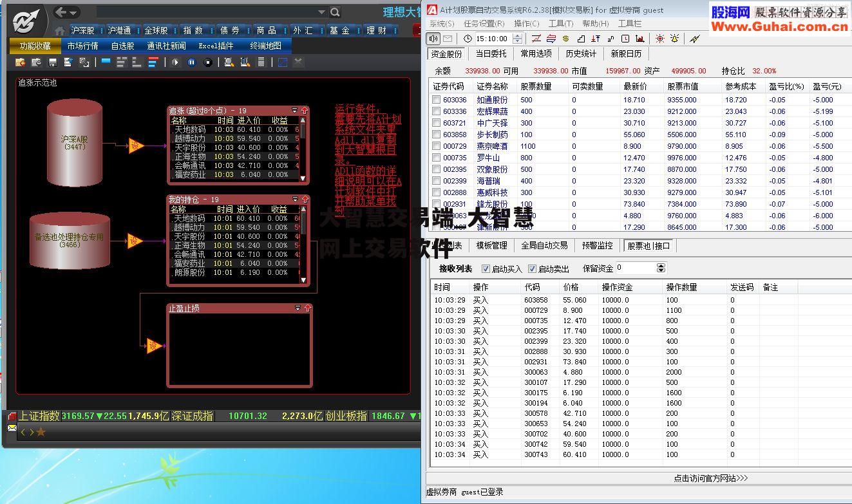
Task: Click the envelope mail icon in A计划 toolbar
Action: (448, 39)
